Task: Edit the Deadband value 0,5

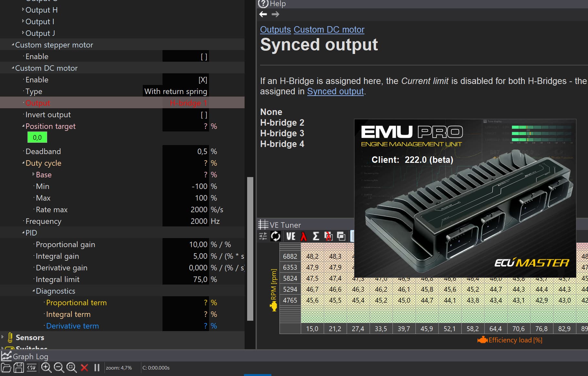Action: point(186,151)
